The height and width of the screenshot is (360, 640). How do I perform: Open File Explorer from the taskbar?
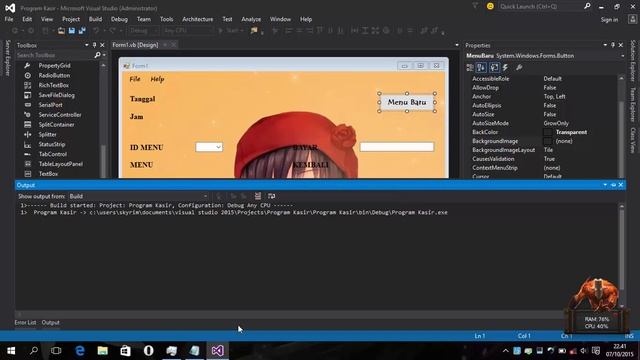tap(102, 351)
